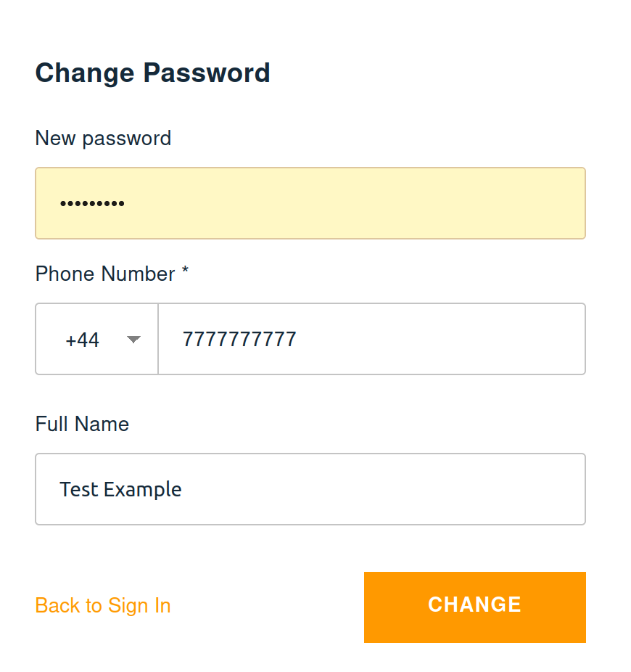Select the highlighted password input box

point(310,203)
